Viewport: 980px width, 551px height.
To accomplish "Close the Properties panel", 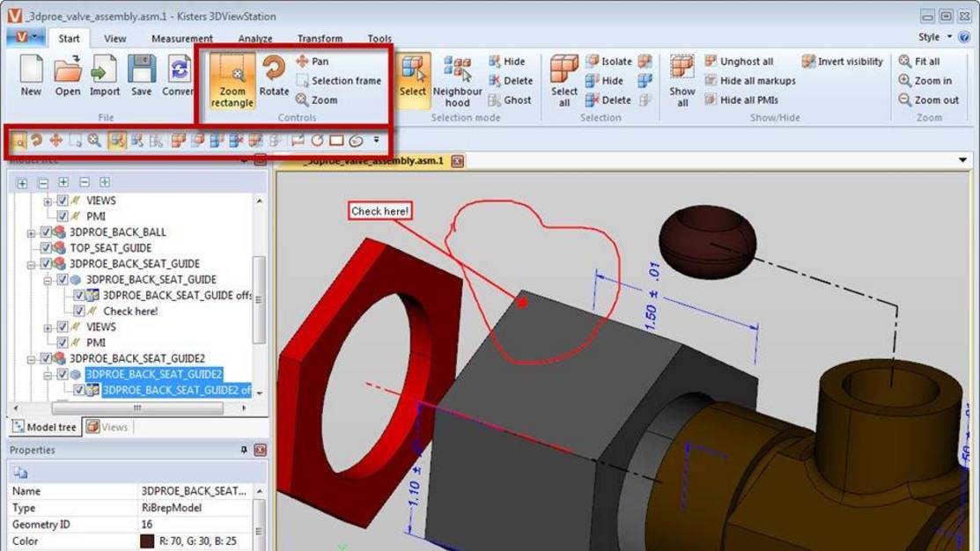I will (x=261, y=450).
